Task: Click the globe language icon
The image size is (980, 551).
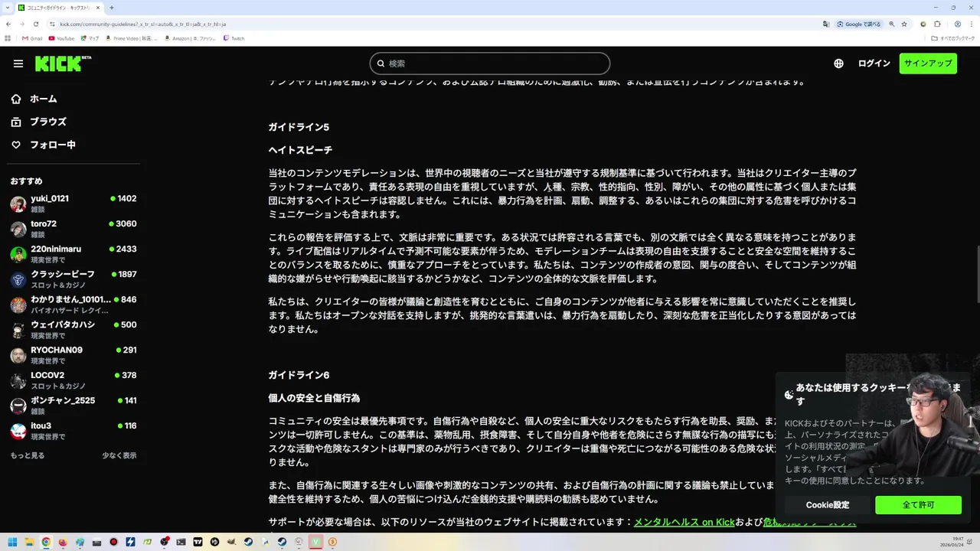Action: click(838, 64)
